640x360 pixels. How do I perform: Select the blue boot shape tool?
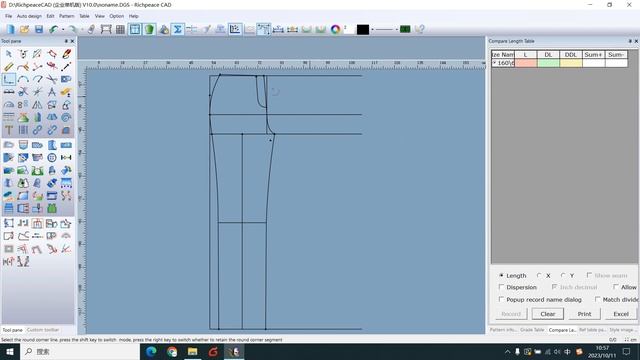(x=52, y=145)
